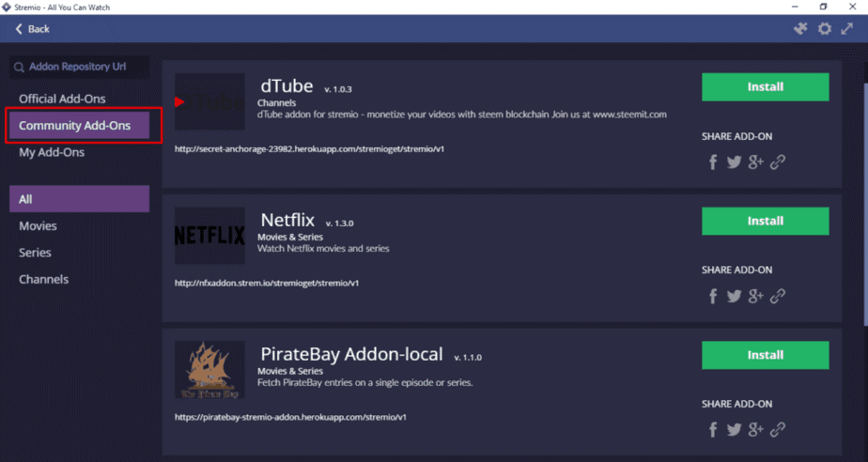Click the PirateBay ship logo thumbnail

(x=209, y=370)
